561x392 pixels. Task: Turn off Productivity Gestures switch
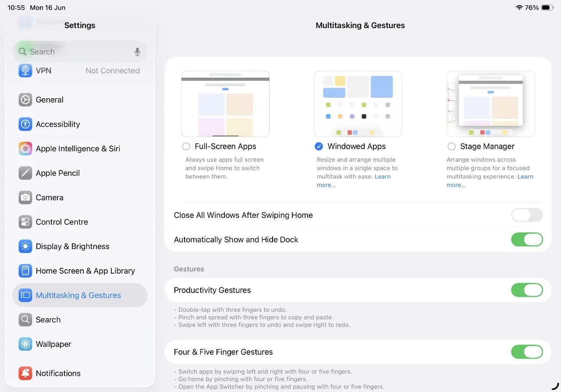527,290
